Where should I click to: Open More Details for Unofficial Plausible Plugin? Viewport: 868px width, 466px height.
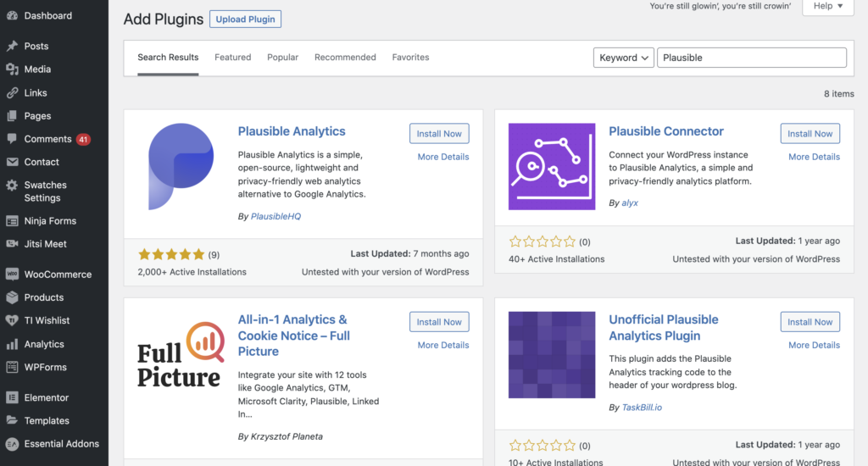pyautogui.click(x=814, y=345)
